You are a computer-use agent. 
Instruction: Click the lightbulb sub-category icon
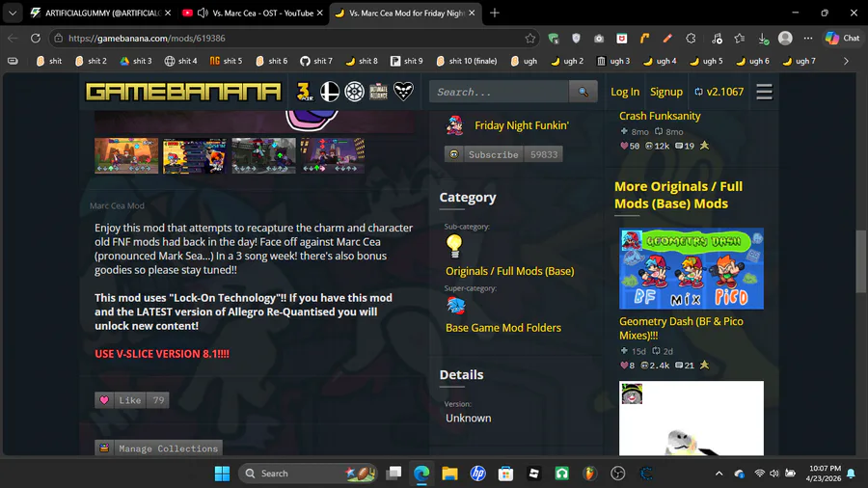[454, 246]
